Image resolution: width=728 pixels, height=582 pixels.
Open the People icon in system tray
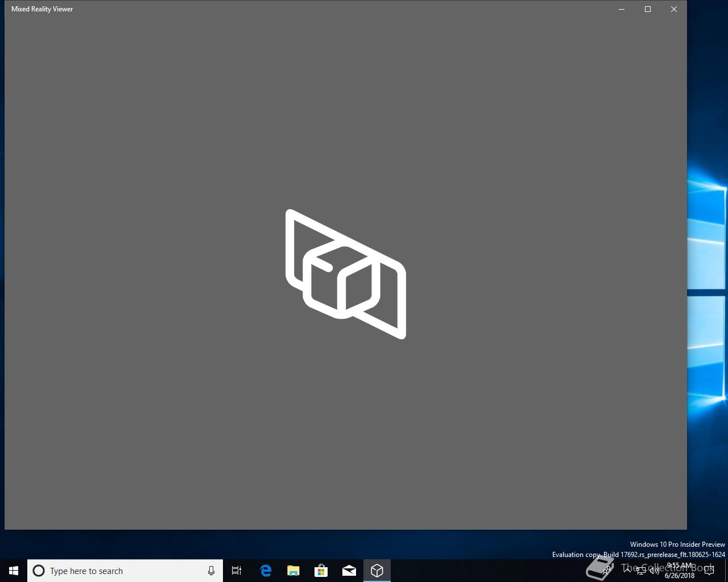(x=607, y=571)
